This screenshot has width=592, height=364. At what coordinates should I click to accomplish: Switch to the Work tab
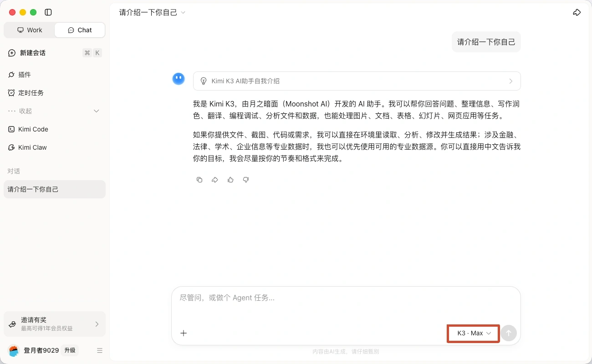tap(30, 30)
